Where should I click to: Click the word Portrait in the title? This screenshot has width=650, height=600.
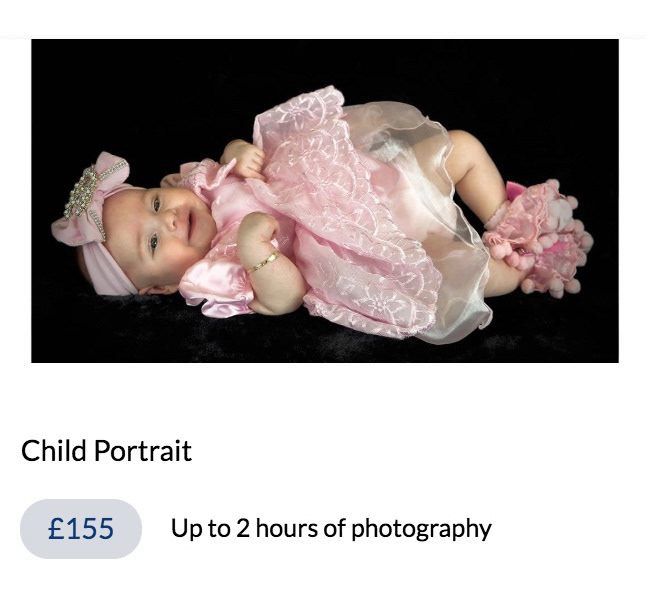click(143, 451)
